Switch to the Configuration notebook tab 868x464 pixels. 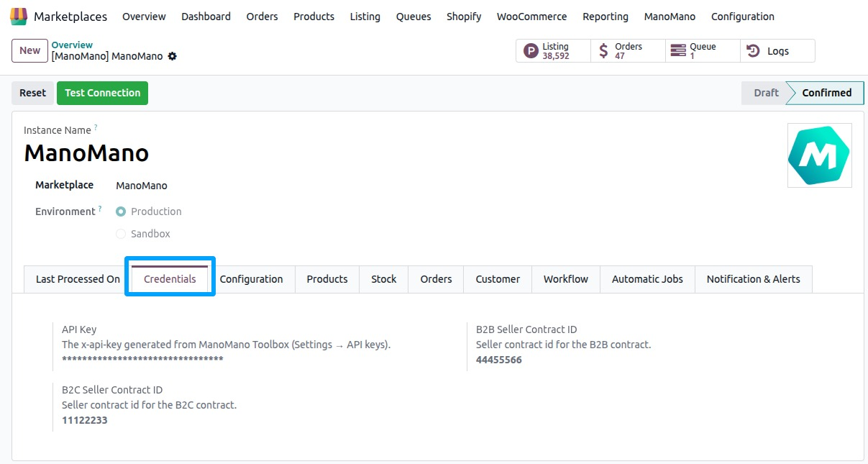(x=251, y=279)
